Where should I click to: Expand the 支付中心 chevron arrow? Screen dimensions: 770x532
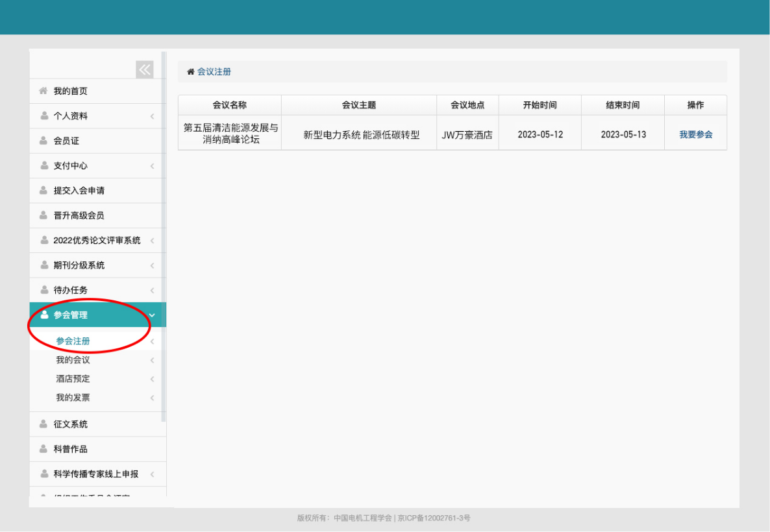pos(152,166)
